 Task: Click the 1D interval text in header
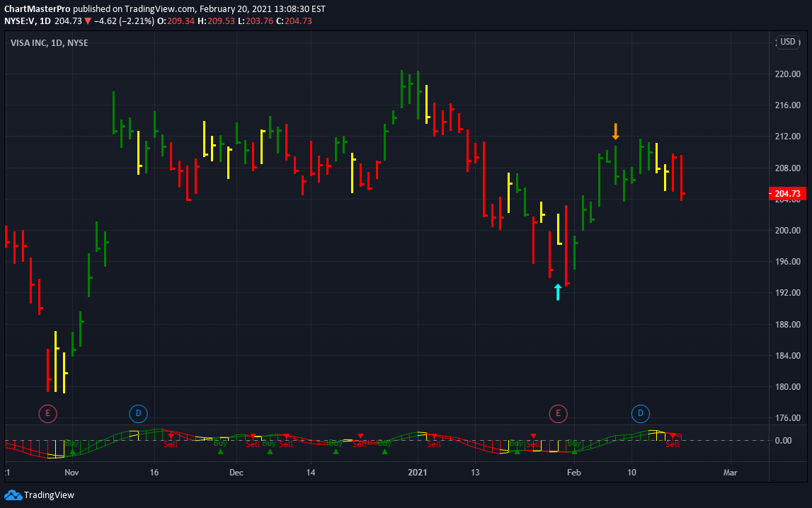pos(45,21)
